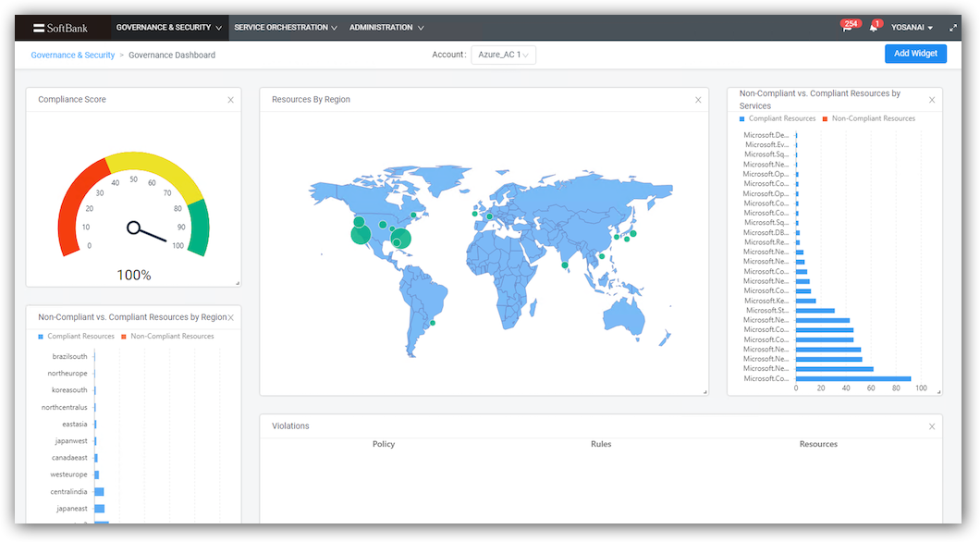980x542 pixels.
Task: Click the largest green bubble on the map
Action: click(361, 235)
